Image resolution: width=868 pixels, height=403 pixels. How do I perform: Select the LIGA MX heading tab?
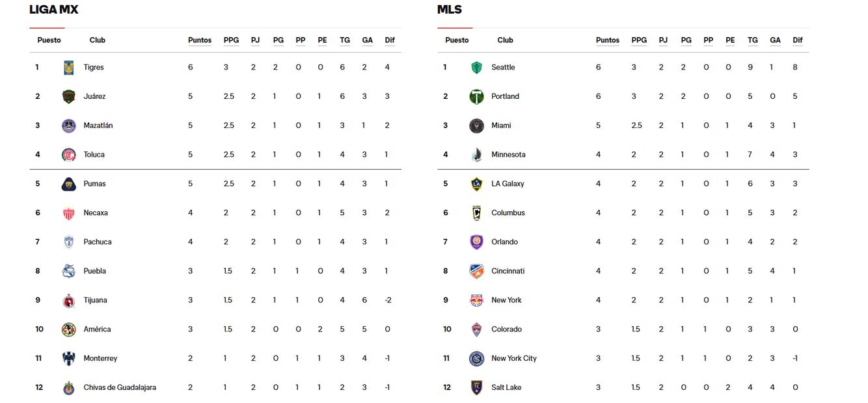54,10
